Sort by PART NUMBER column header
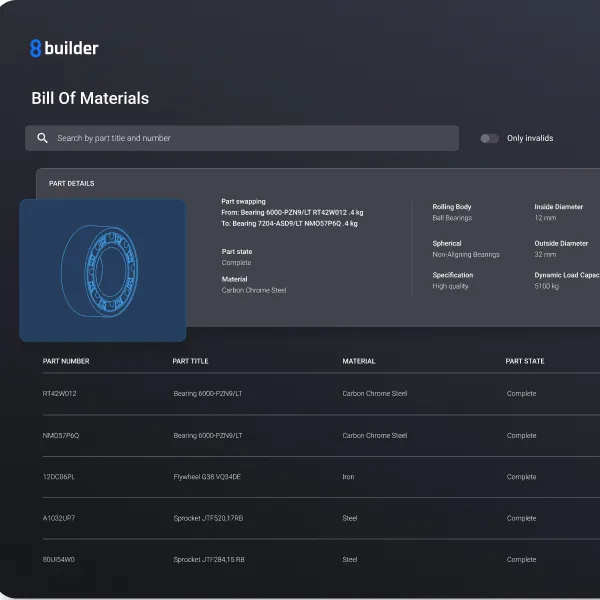Image resolution: width=600 pixels, height=600 pixels. coord(66,361)
